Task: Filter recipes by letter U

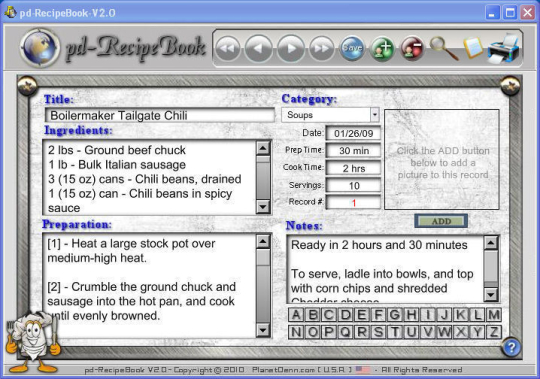Action: [411, 332]
